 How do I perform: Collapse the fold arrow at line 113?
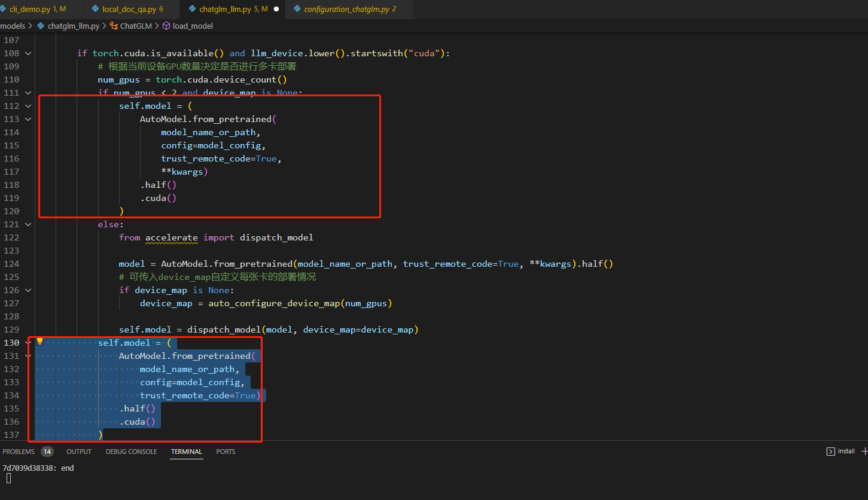(28, 119)
